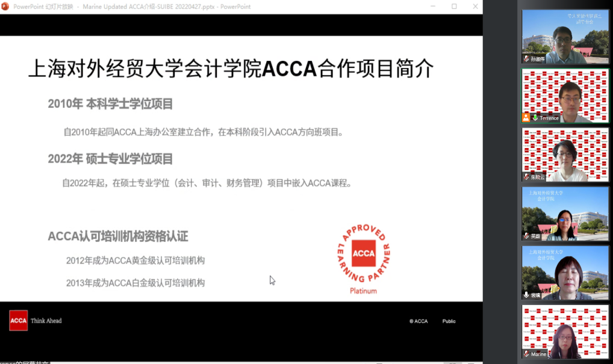Maximize the PowerPoint slideshow window
Screen dimensions: 613x364
click(x=454, y=7)
